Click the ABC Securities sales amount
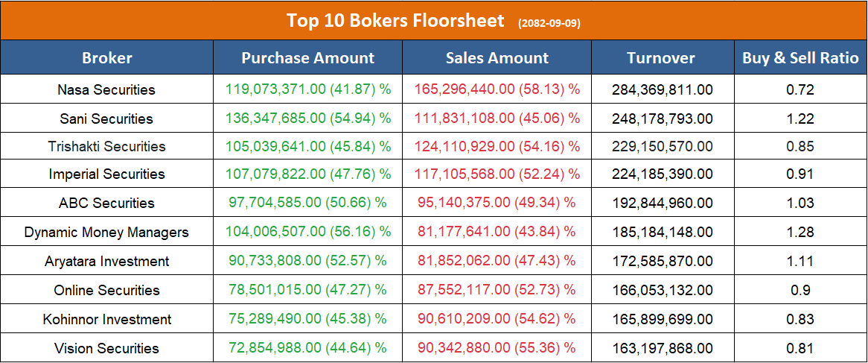 pyautogui.click(x=497, y=203)
